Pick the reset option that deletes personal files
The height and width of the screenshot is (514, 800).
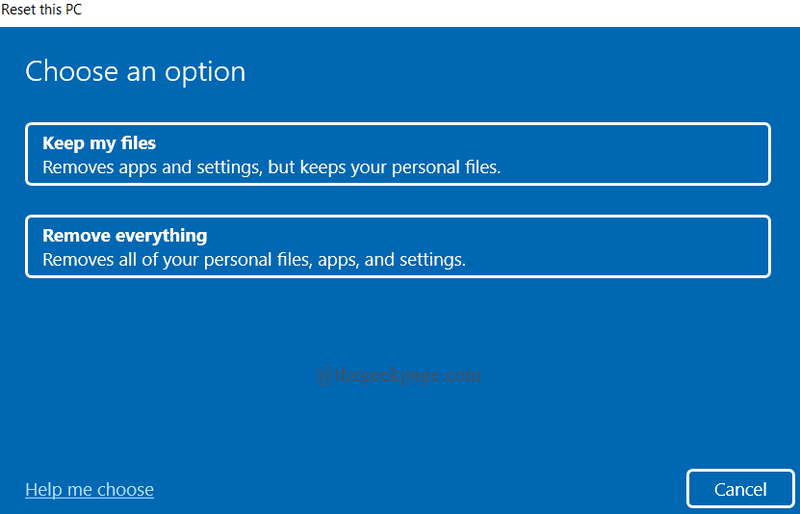pos(397,247)
